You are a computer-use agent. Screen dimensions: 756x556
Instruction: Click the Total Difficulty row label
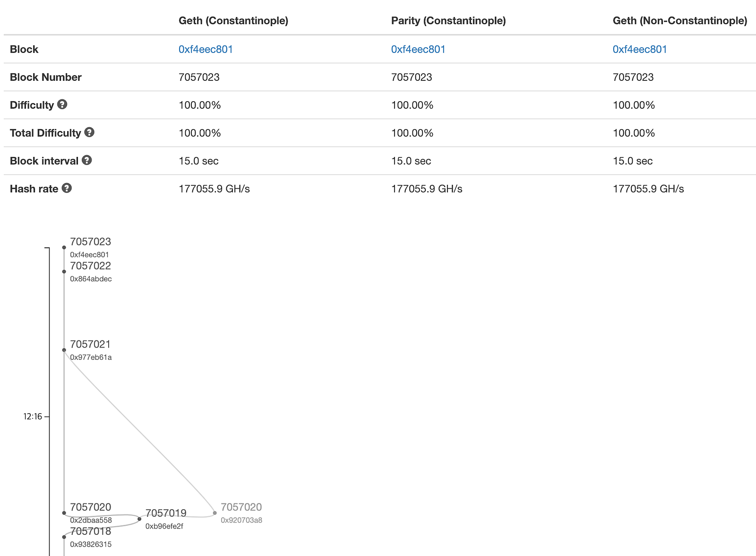[x=45, y=133]
